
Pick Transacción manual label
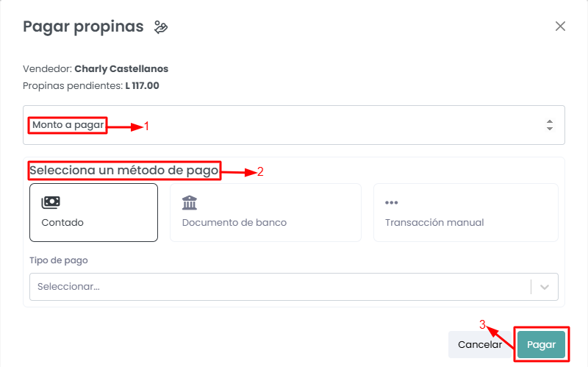tap(434, 222)
